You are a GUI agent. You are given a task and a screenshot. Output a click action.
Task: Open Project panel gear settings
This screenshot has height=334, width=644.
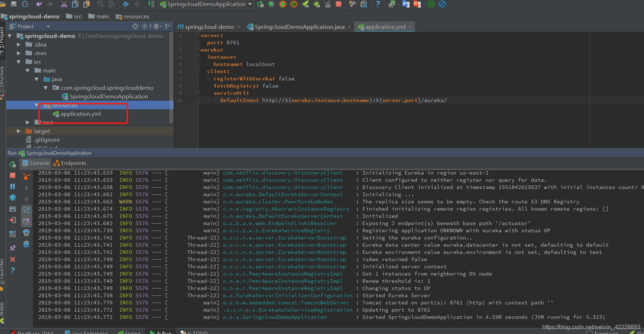click(x=157, y=26)
